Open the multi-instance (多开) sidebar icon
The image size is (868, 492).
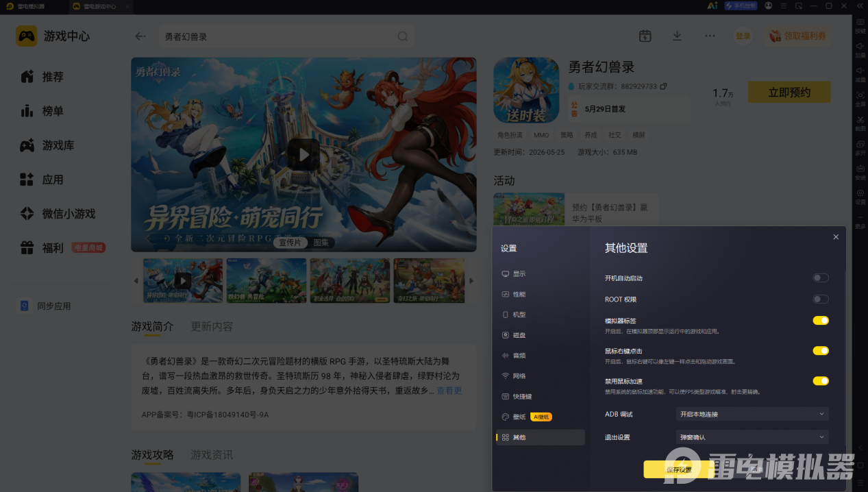(x=860, y=148)
